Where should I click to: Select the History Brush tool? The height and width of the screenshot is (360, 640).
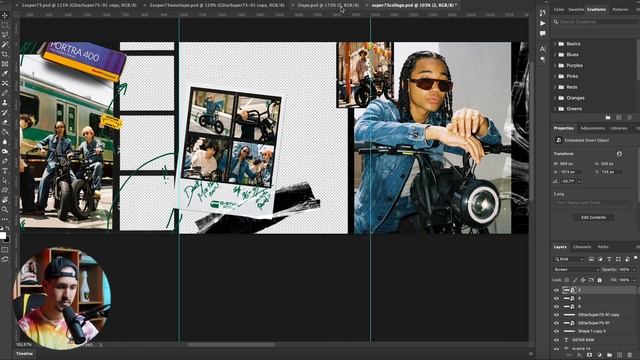point(5,113)
